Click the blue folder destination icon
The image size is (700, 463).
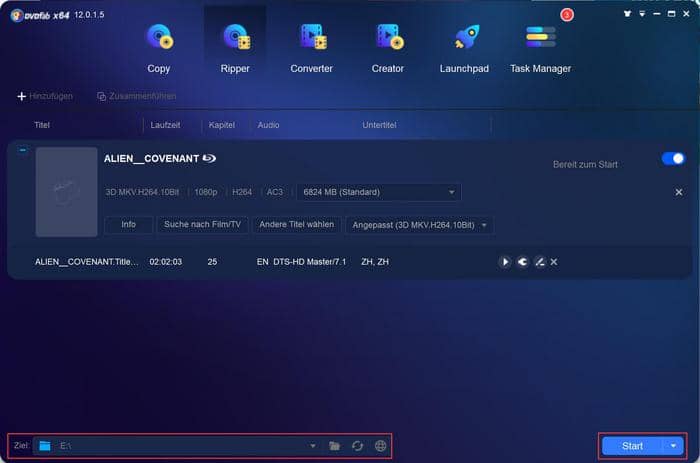click(45, 446)
